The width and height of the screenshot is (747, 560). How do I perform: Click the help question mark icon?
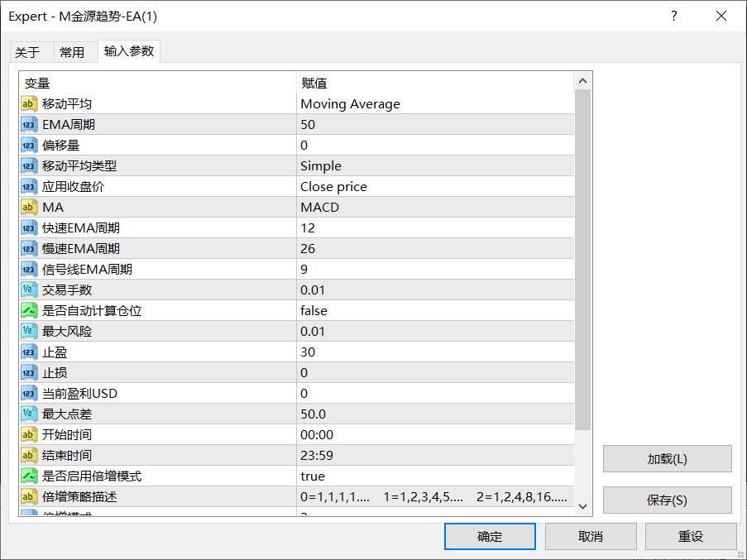[673, 17]
